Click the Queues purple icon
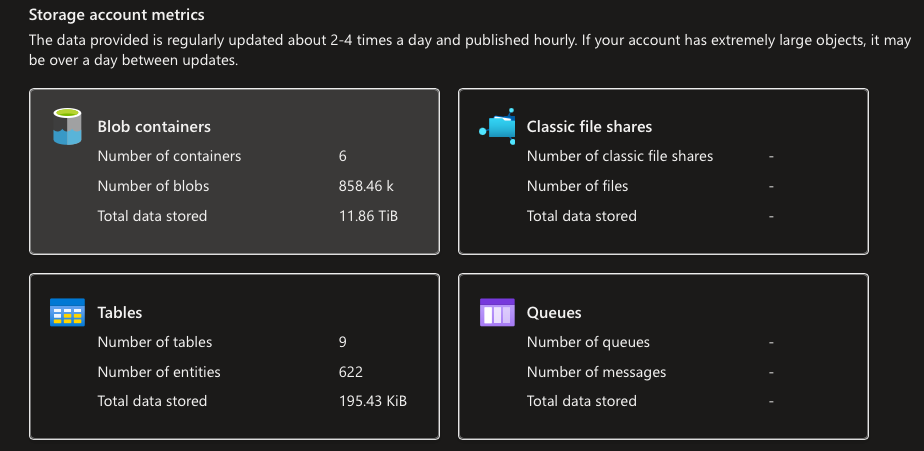The image size is (924, 451). point(497,312)
